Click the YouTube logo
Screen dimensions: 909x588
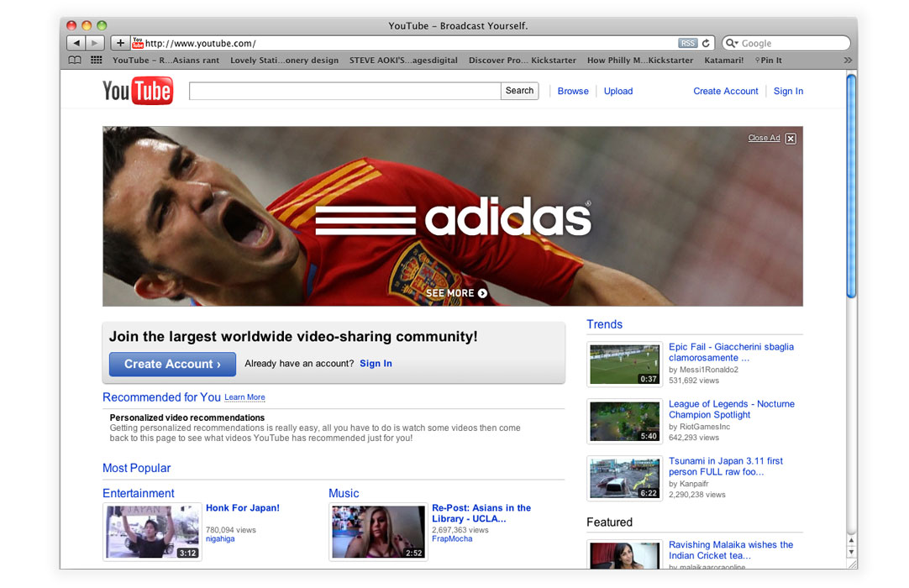pos(138,91)
